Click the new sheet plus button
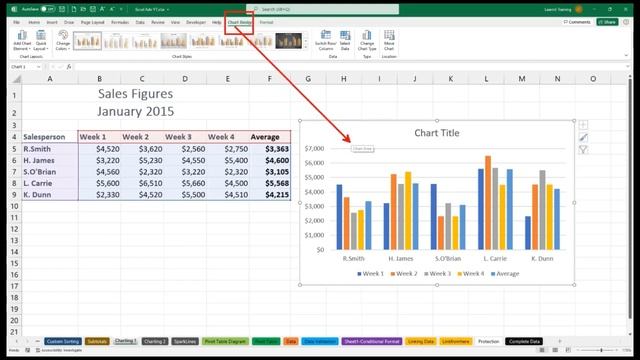Viewport: 640px width, 360px height. click(560, 341)
